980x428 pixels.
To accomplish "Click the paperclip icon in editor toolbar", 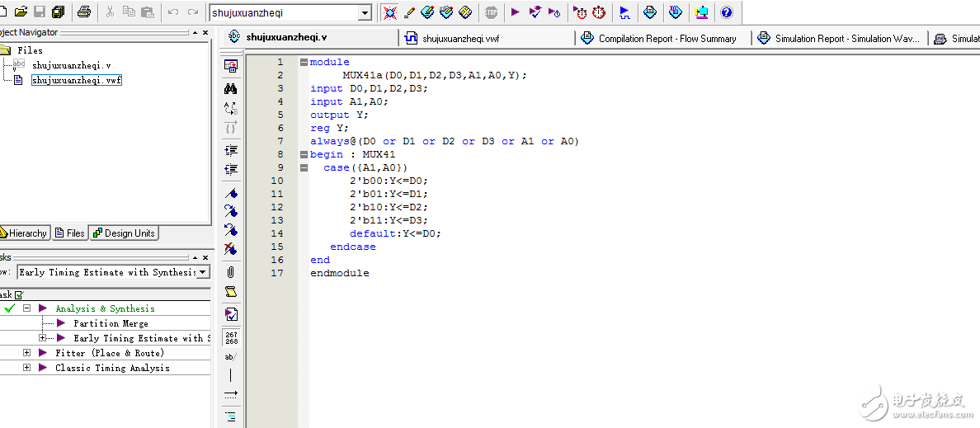I will tap(231, 272).
